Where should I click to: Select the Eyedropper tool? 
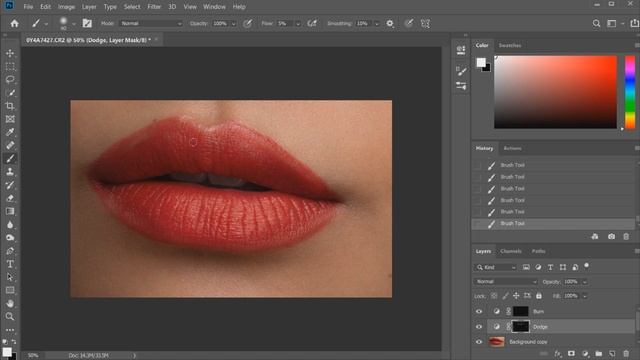point(10,132)
